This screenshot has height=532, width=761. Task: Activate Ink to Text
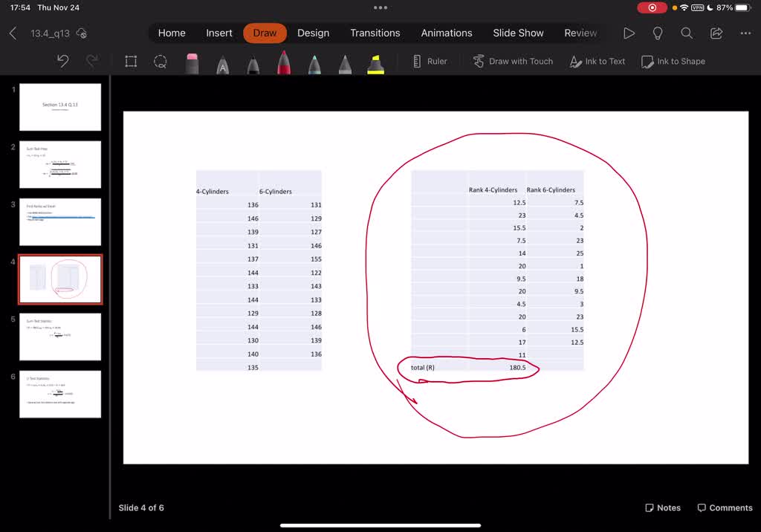(x=598, y=62)
